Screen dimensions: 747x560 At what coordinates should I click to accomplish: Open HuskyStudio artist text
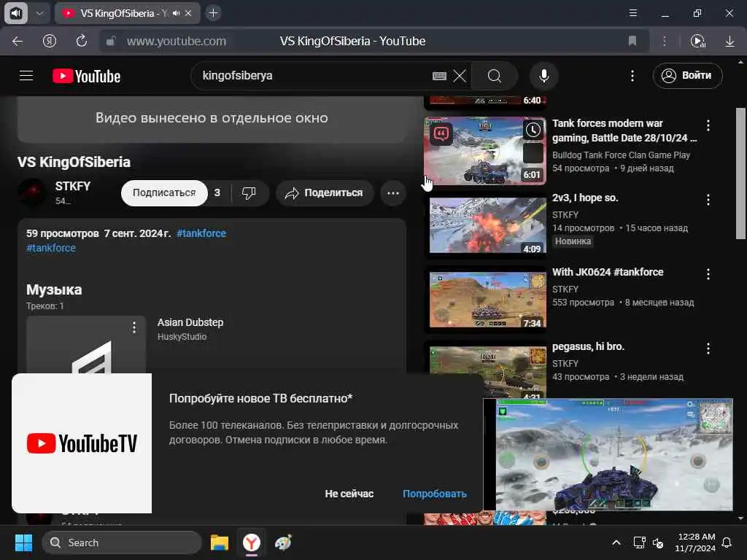click(182, 337)
